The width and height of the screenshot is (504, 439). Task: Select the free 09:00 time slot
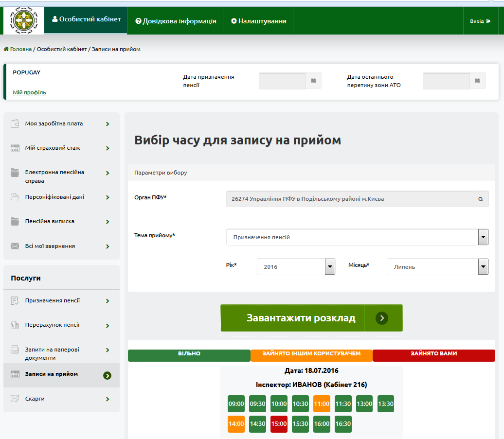pos(236,404)
